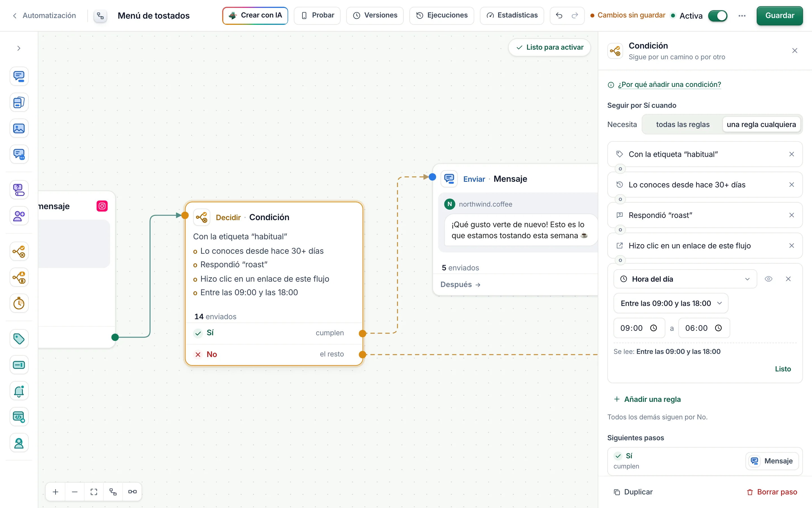Open the "Entre las 09:00 y las 18:00" dropdown
812x508 pixels.
coord(671,303)
